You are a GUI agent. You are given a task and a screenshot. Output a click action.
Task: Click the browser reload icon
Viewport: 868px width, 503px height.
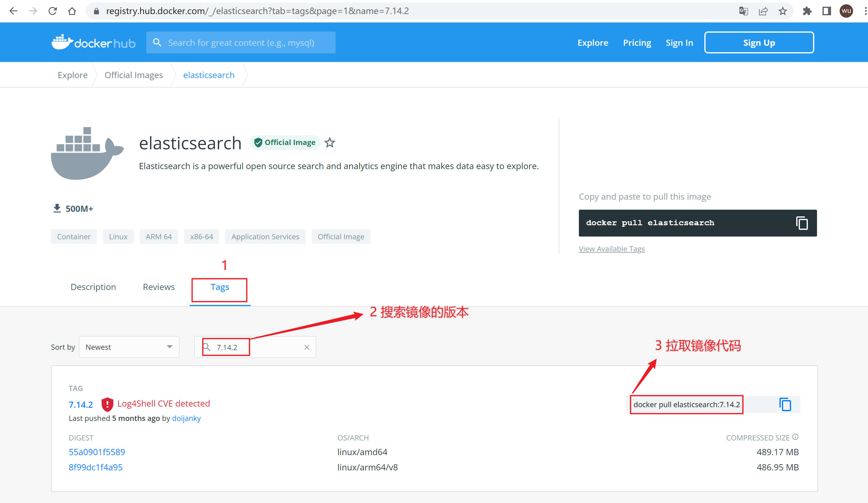pyautogui.click(x=52, y=11)
